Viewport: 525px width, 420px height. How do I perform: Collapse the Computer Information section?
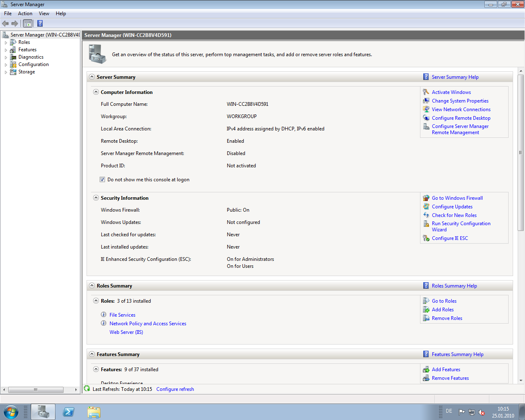(96, 92)
